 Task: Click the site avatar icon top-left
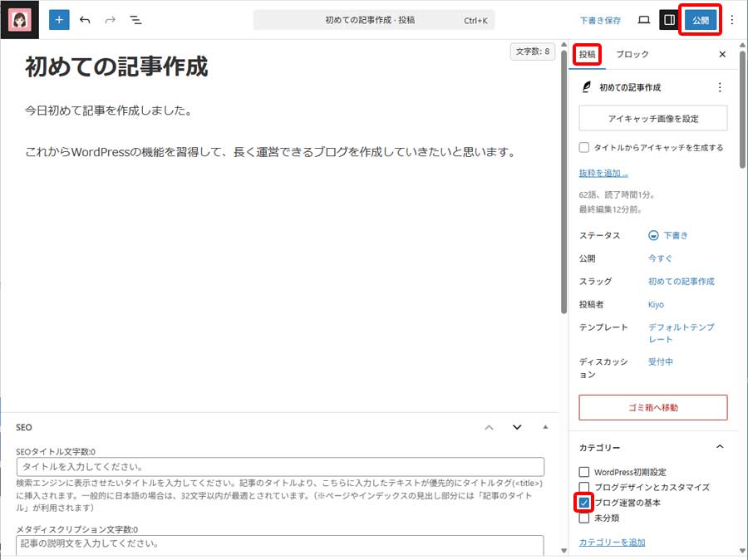[x=19, y=19]
